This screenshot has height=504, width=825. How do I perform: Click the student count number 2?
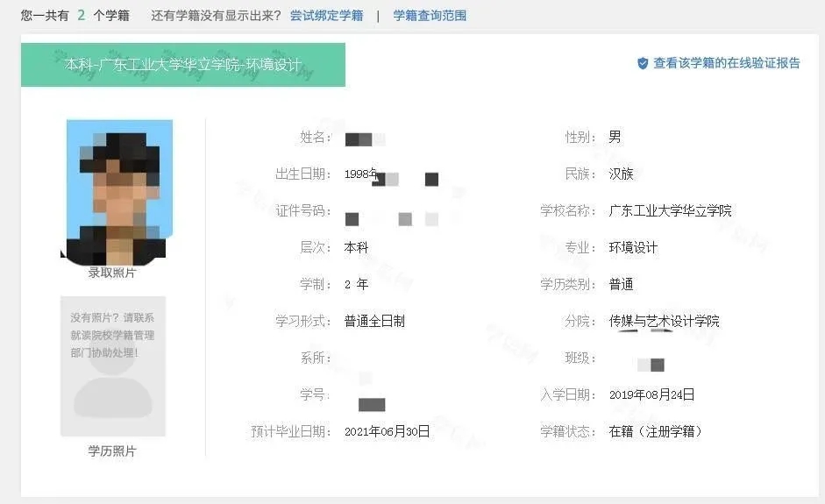pos(81,15)
